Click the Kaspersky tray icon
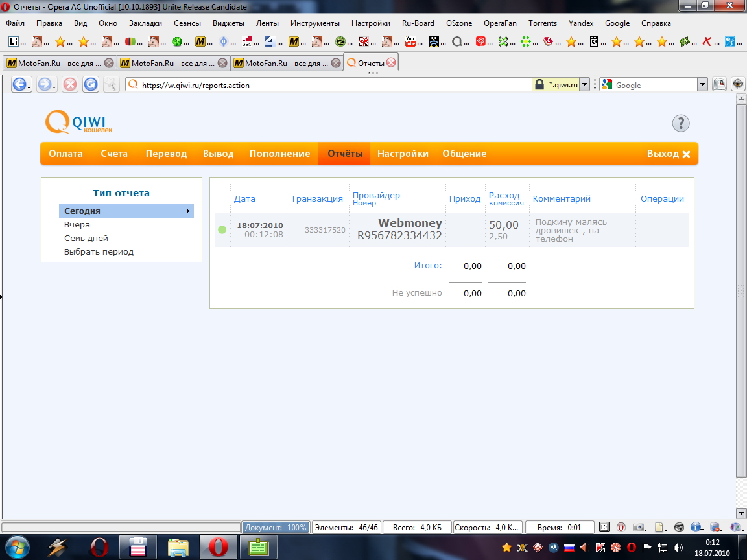 click(x=600, y=547)
